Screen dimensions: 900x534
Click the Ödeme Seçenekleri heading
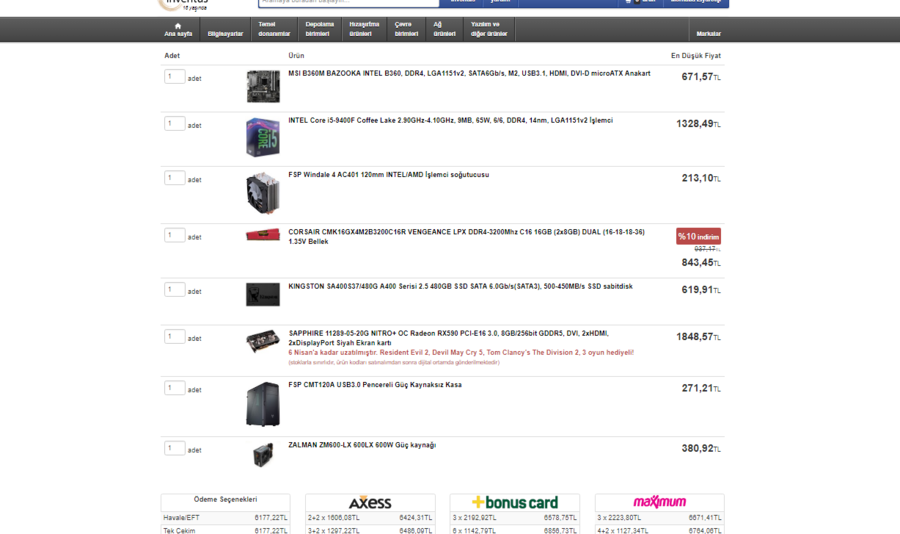coord(225,500)
